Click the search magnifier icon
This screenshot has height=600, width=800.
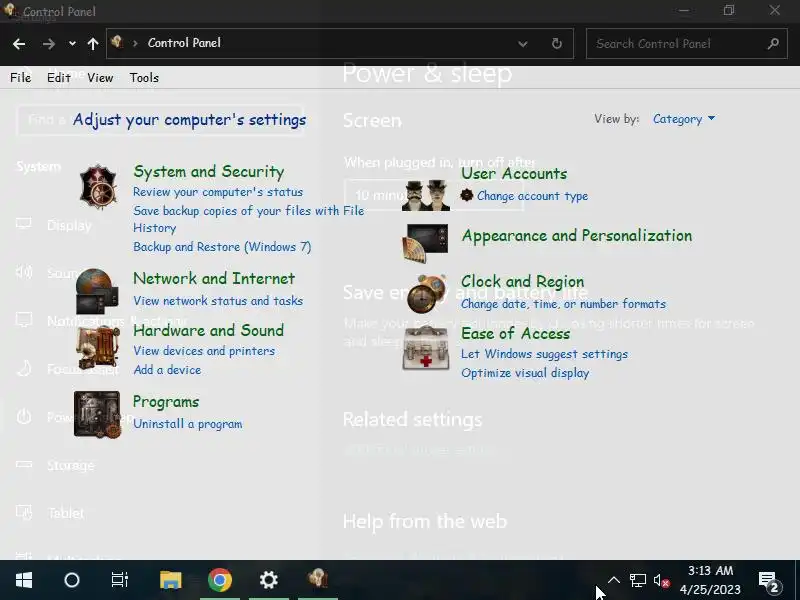click(x=773, y=43)
